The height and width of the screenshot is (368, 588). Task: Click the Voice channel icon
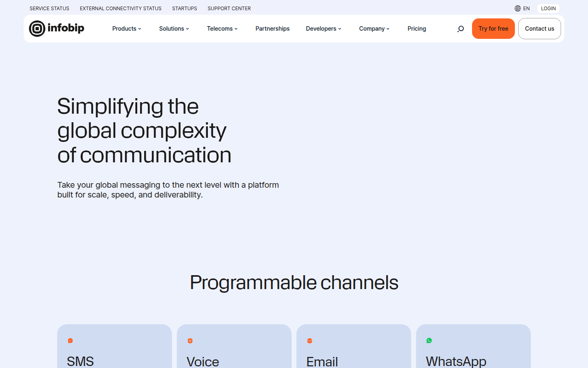(x=190, y=341)
